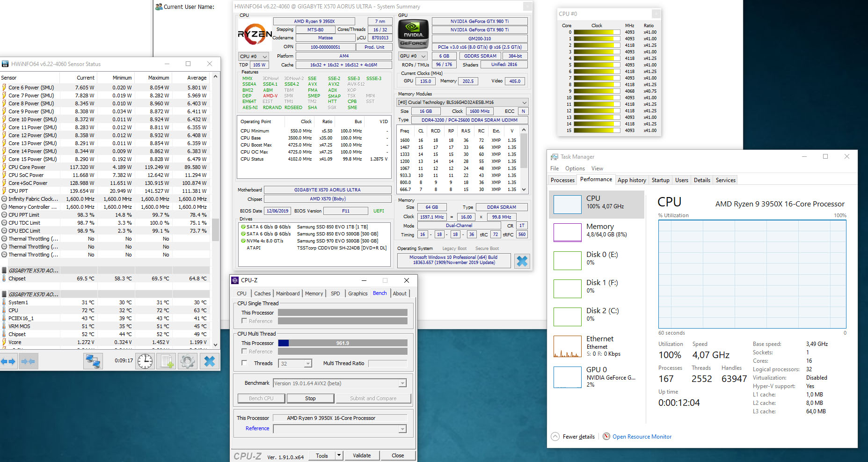Select Disk 2 (C:) in Task Manager sidebar
The image size is (868, 462).
(x=597, y=316)
